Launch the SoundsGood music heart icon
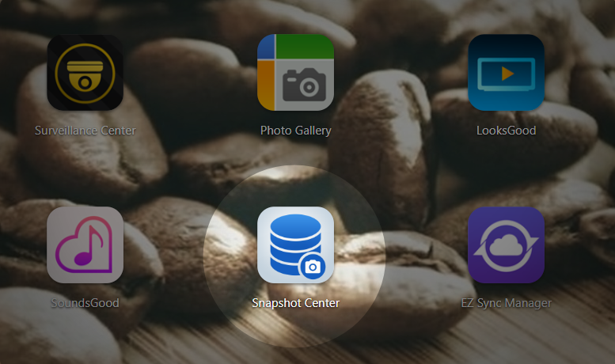 [x=85, y=245]
